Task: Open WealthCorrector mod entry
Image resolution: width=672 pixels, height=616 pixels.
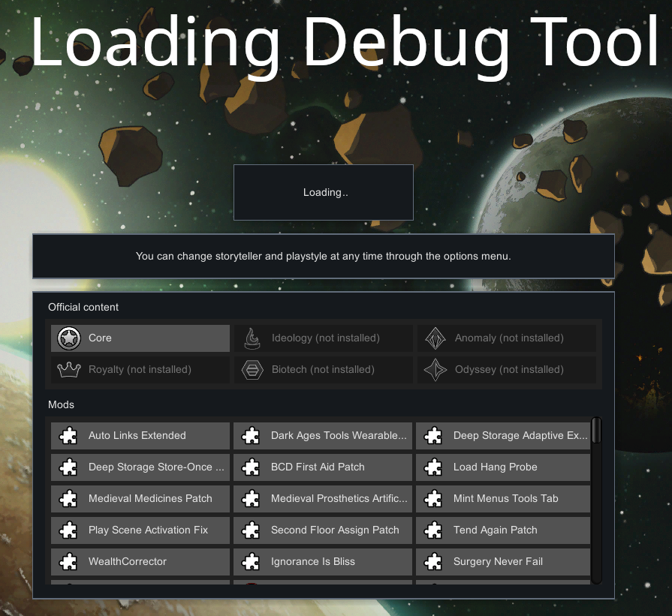Action: click(x=140, y=561)
